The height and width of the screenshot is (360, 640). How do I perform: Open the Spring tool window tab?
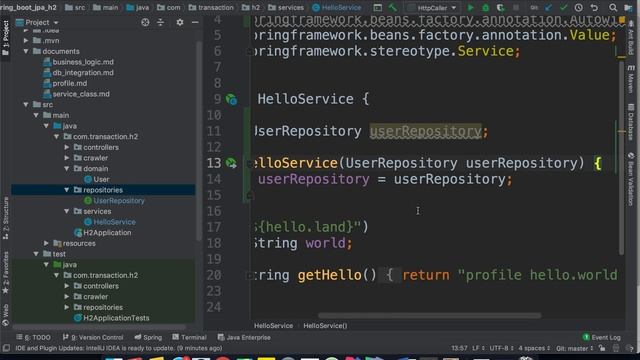(148, 338)
